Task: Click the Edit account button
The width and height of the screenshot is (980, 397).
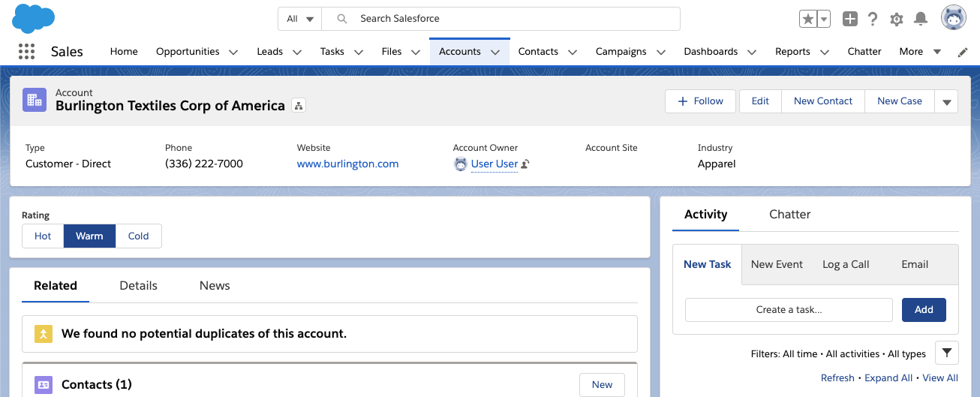Action: click(x=760, y=101)
